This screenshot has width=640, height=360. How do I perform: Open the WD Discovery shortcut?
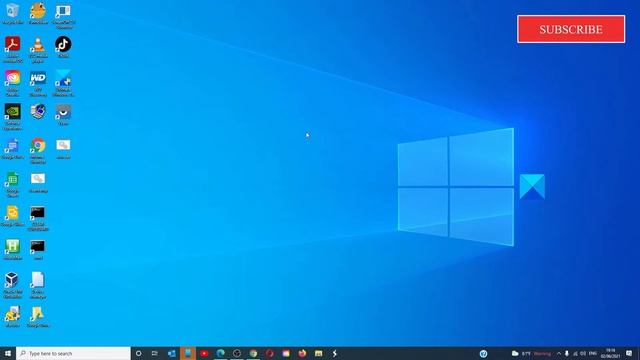coord(38,83)
